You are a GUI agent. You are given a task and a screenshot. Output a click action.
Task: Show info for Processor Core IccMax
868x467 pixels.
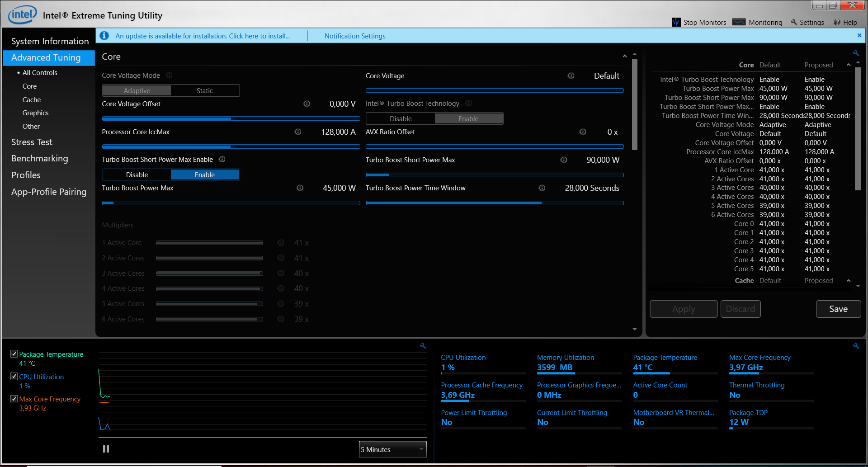click(298, 132)
